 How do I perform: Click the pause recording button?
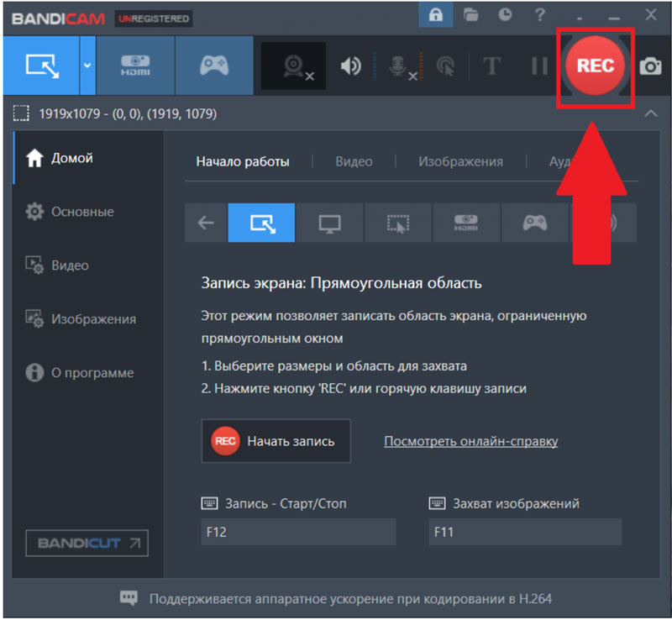(x=539, y=66)
